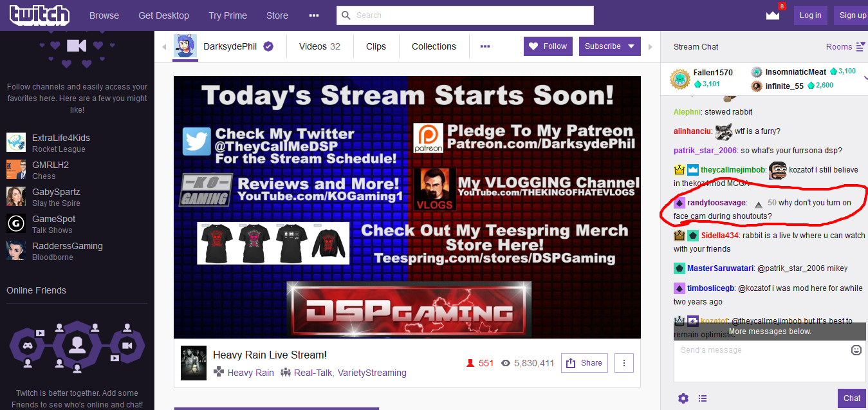Viewport: 868px width, 410px height.
Task: Click the Log in button
Action: click(x=810, y=15)
